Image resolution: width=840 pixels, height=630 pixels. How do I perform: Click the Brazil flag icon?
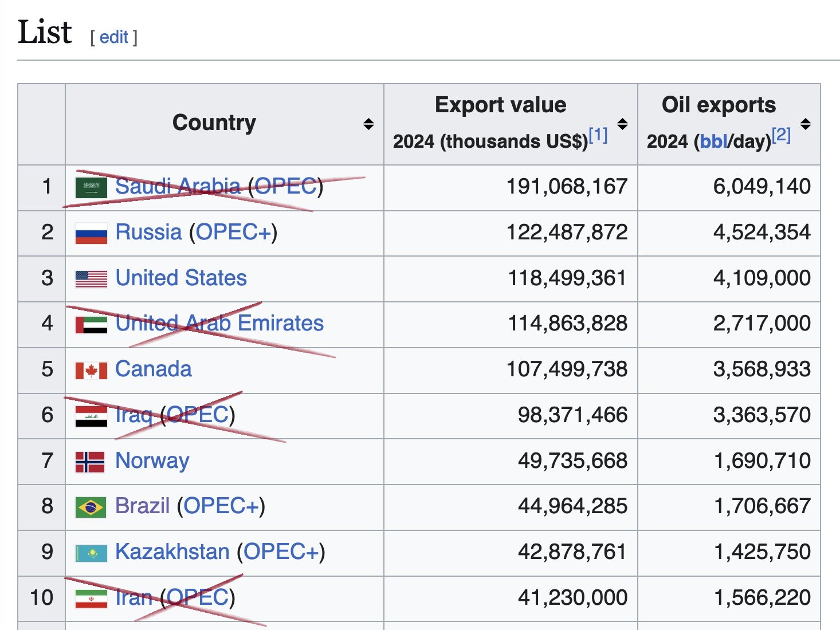(91, 507)
